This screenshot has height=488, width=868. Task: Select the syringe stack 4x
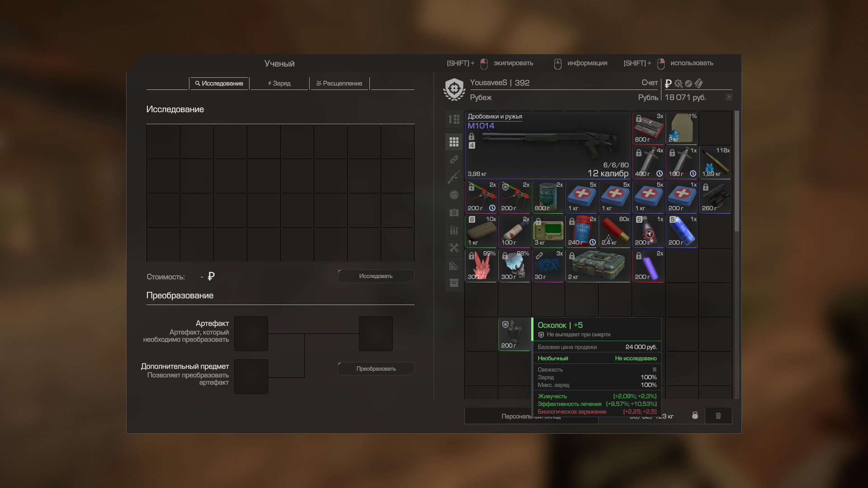coord(648,162)
